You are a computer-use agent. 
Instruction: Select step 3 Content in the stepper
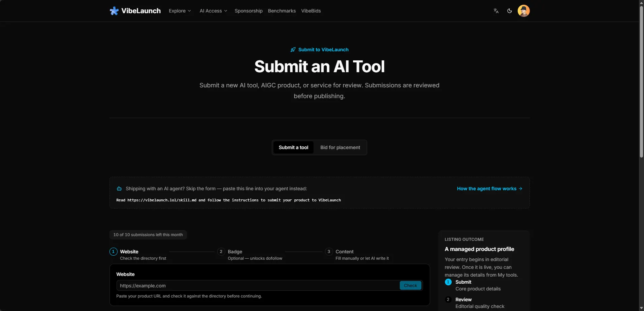pos(357,254)
